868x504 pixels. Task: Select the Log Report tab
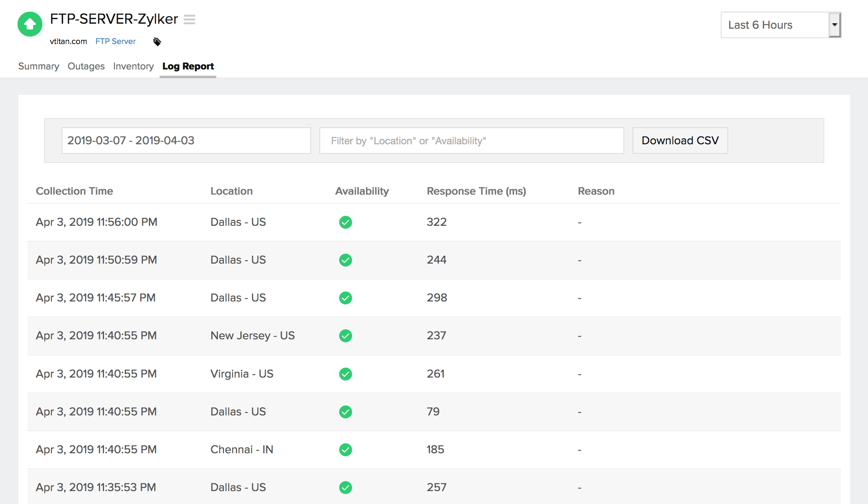tap(188, 66)
